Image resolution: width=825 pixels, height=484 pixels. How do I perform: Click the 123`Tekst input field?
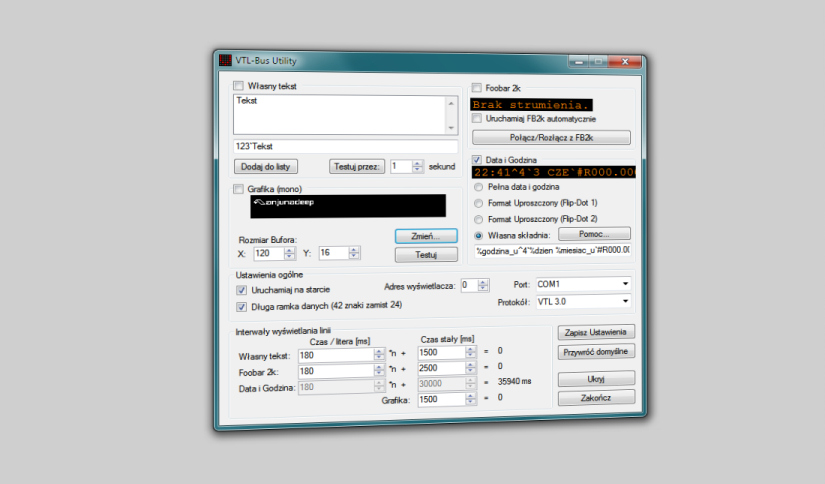[345, 146]
